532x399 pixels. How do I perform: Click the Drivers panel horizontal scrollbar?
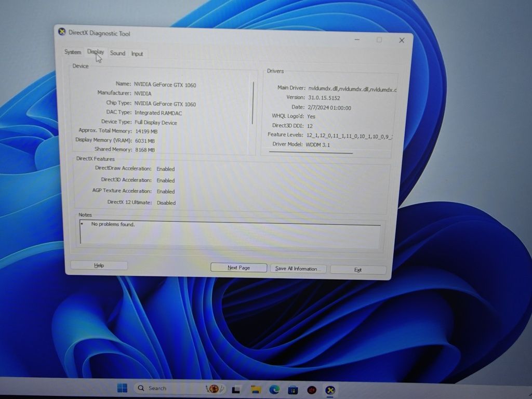[311, 153]
